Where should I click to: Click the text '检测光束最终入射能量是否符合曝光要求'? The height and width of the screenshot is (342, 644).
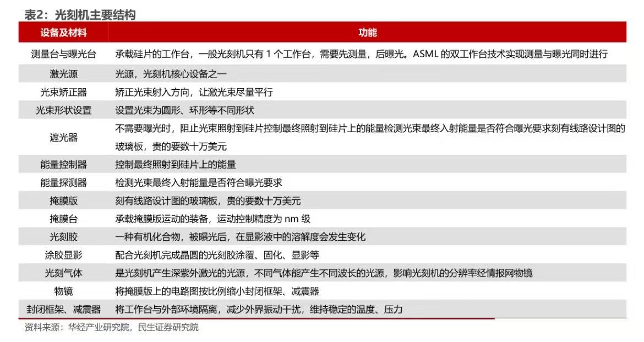click(199, 182)
